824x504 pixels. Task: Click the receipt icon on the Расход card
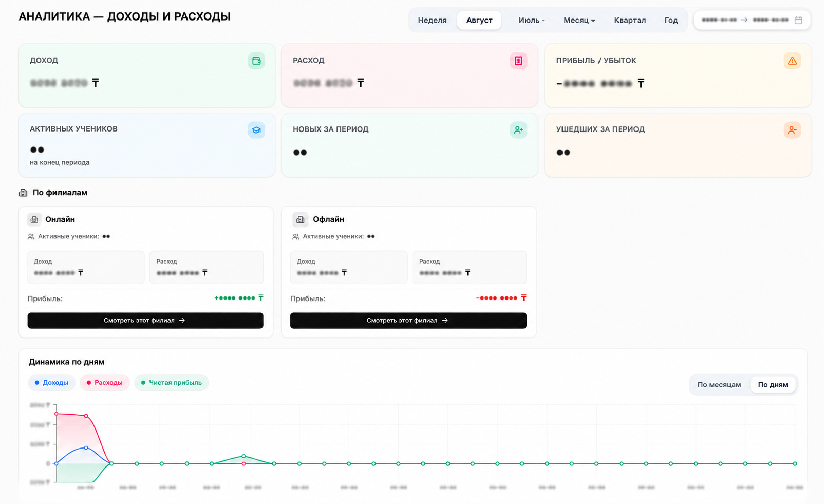(518, 61)
